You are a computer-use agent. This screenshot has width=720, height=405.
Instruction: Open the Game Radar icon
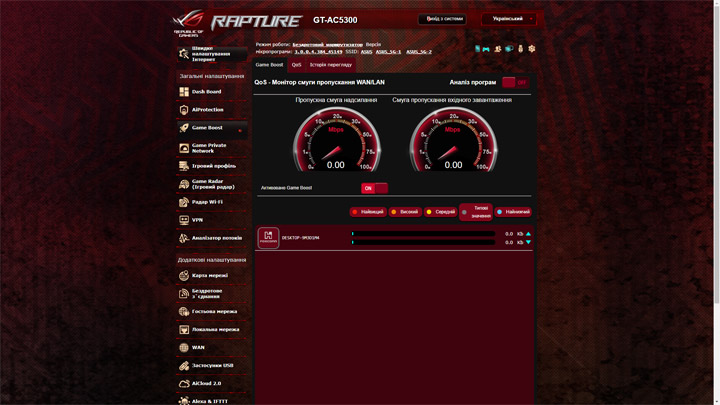[x=184, y=184]
